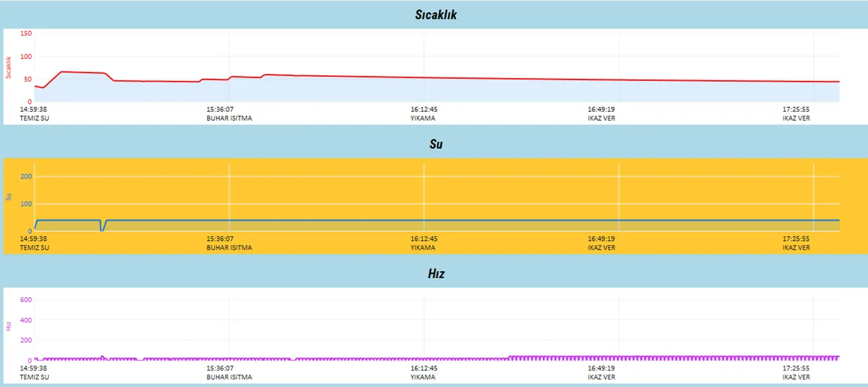Click the Su chart title
The image size is (868, 387).
pos(435,144)
